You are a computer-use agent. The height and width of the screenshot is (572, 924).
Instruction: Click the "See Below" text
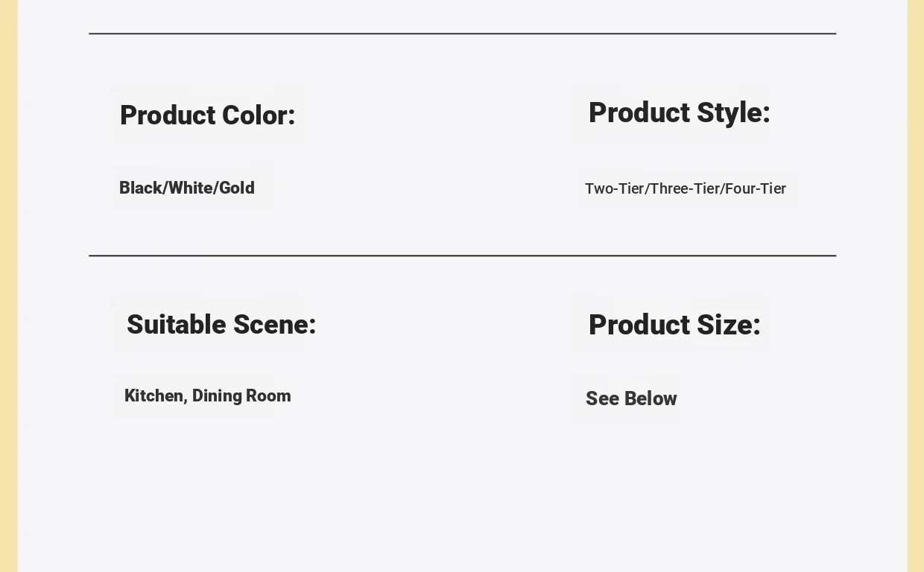(631, 398)
